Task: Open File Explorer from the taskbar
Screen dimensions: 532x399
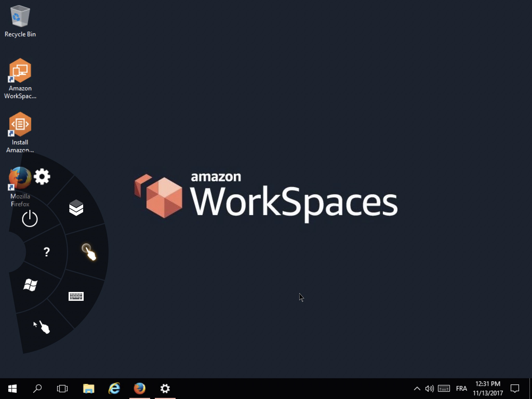Action: (x=89, y=389)
